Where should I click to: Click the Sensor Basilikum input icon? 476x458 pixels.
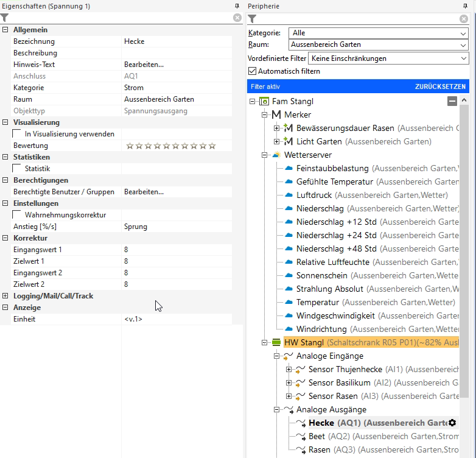coord(300,383)
